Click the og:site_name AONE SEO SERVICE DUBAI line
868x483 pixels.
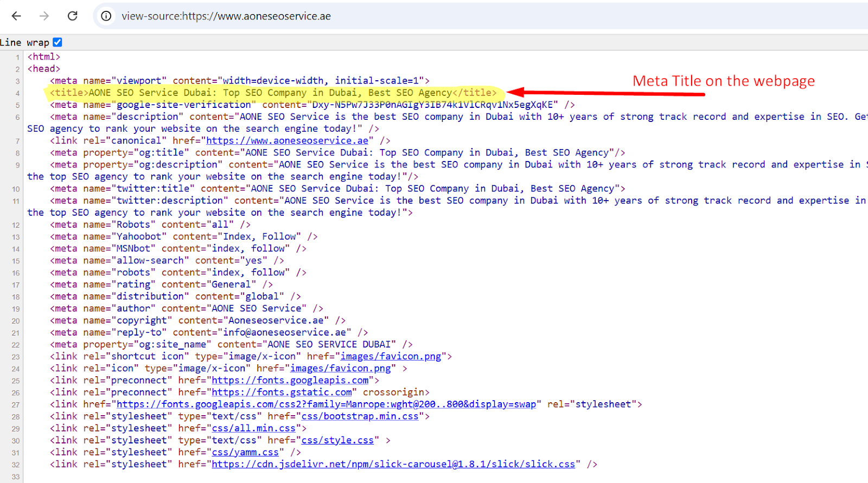coord(232,344)
